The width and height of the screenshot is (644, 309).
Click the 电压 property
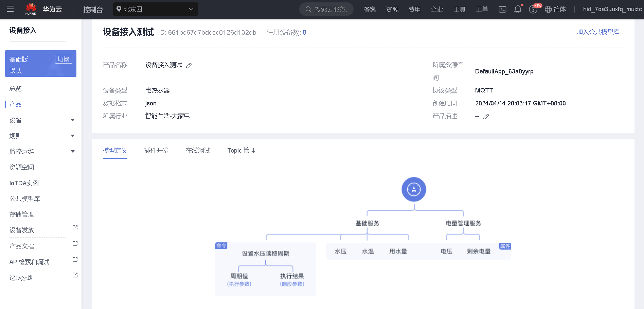pos(446,251)
